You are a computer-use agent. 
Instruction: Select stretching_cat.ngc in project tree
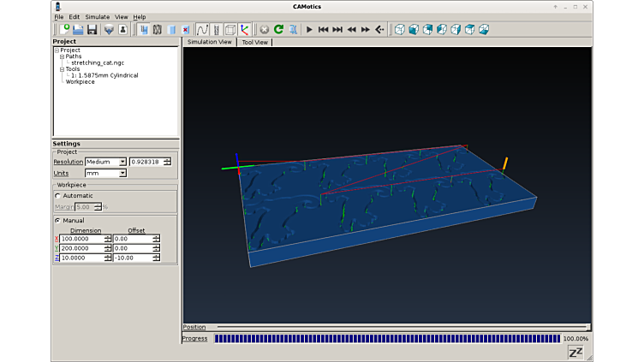(x=98, y=62)
